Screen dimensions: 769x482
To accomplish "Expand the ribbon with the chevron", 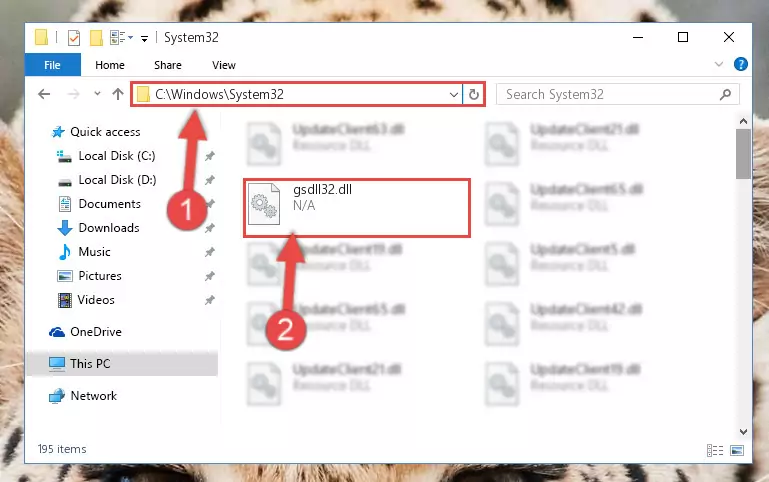I will click(x=719, y=64).
